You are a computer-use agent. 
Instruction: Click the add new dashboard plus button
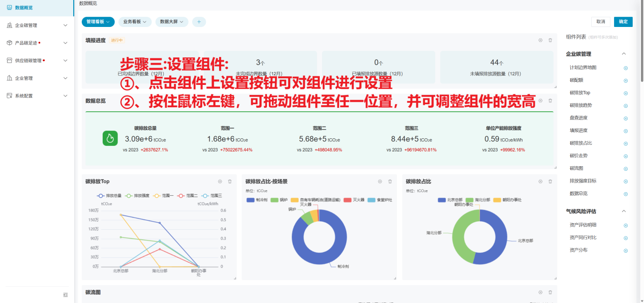199,22
